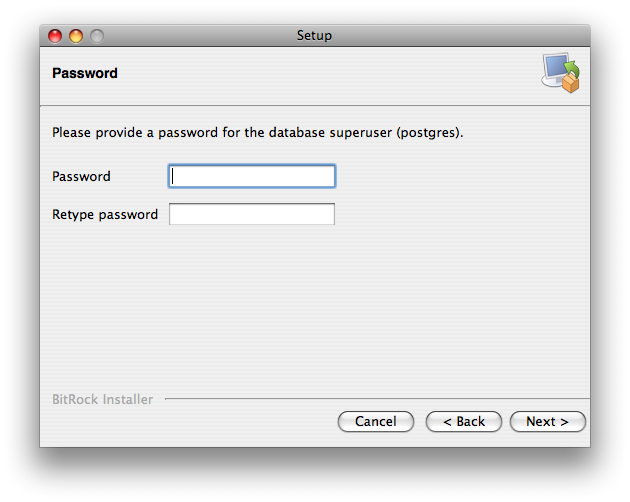The width and height of the screenshot is (630, 502).
Task: Click into the Retype password field
Action: [x=252, y=214]
